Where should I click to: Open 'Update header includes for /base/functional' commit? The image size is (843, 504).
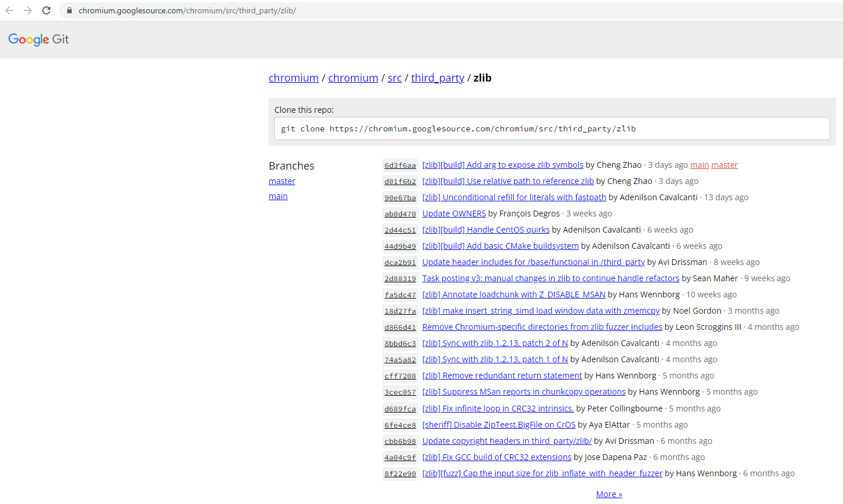(533, 262)
